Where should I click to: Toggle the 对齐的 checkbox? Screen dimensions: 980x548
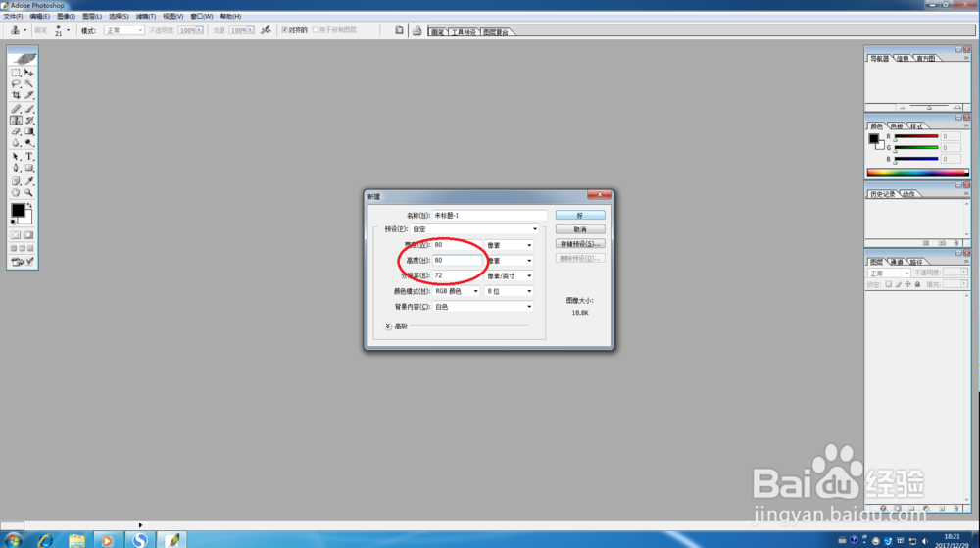[x=284, y=30]
